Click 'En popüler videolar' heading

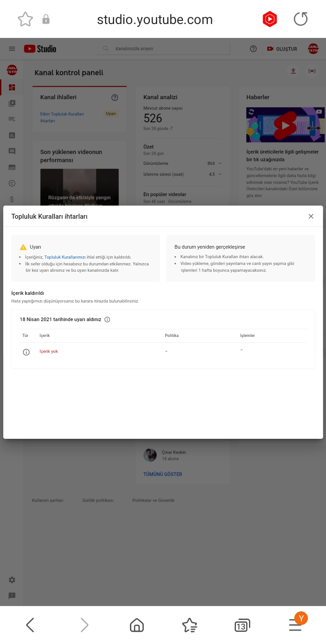(165, 194)
